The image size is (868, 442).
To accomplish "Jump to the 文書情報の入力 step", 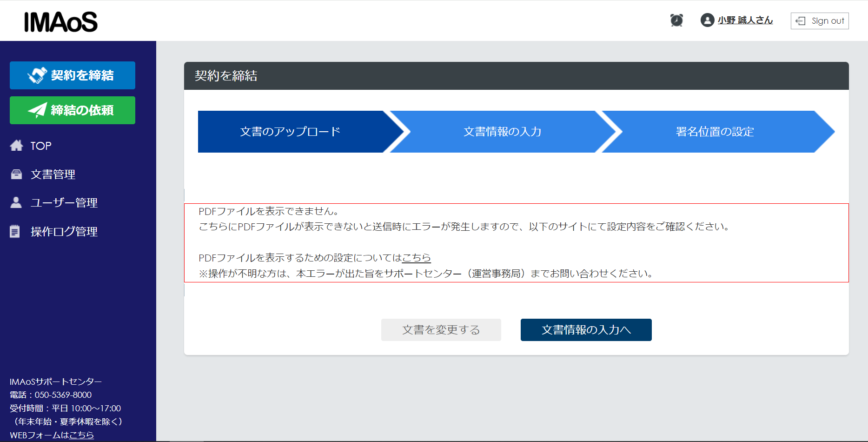I will tap(502, 132).
